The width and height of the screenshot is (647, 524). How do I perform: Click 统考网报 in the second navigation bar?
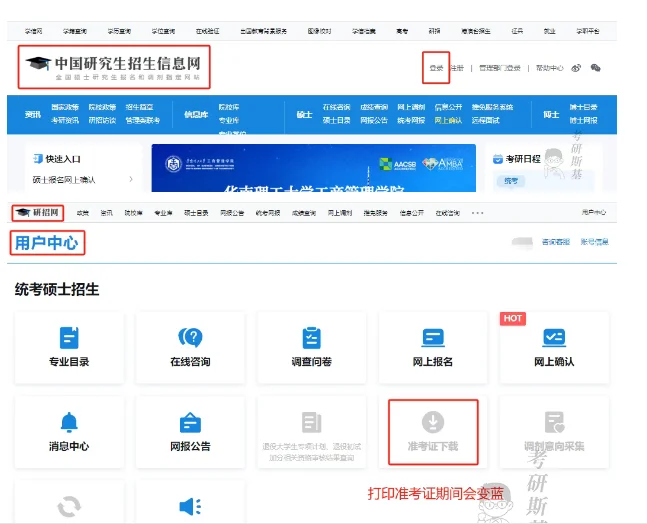coord(268,213)
